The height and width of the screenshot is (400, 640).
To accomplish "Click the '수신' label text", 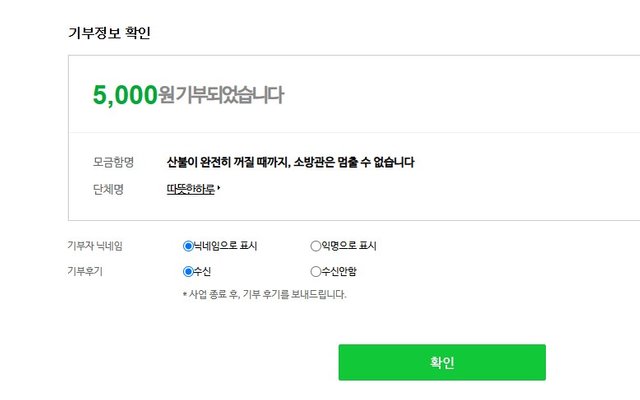I will coord(202,271).
